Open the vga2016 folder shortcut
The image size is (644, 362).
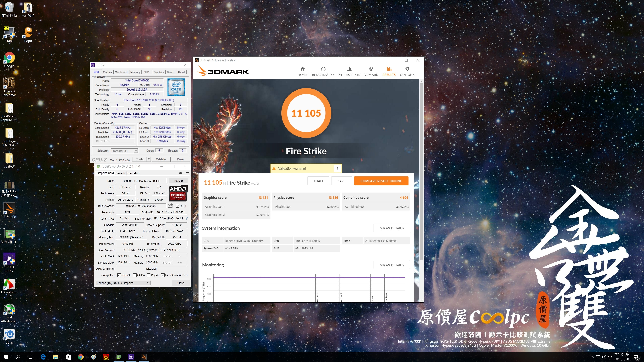pyautogui.click(x=28, y=10)
